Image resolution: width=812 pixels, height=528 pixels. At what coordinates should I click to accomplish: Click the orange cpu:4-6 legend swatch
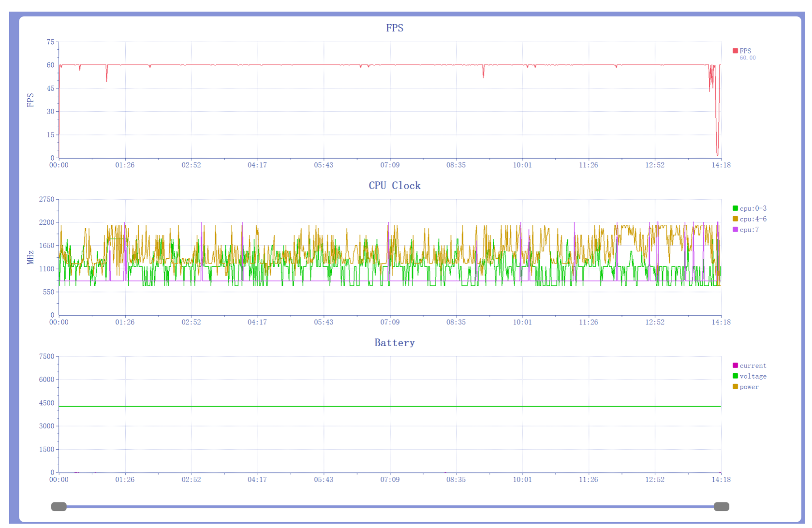pos(735,219)
